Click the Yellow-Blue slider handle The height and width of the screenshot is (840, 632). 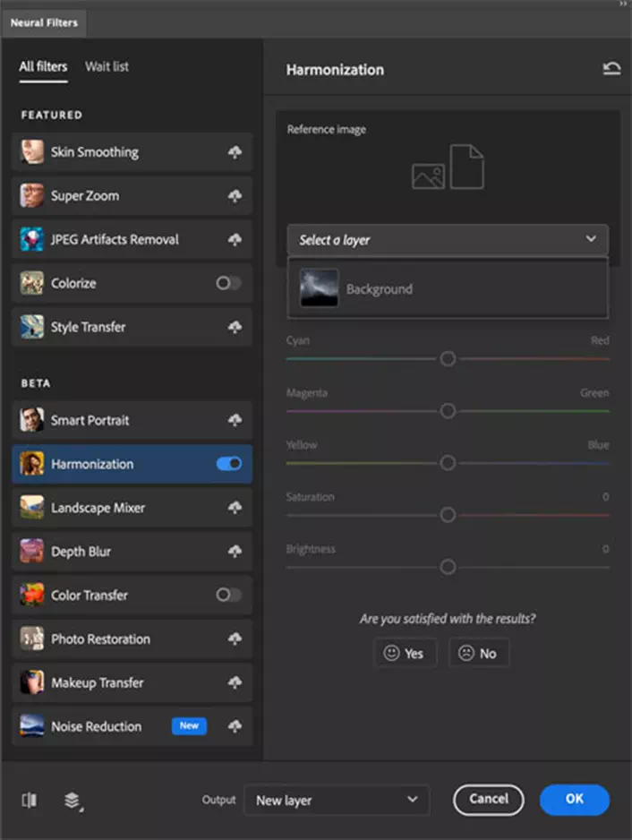click(448, 463)
